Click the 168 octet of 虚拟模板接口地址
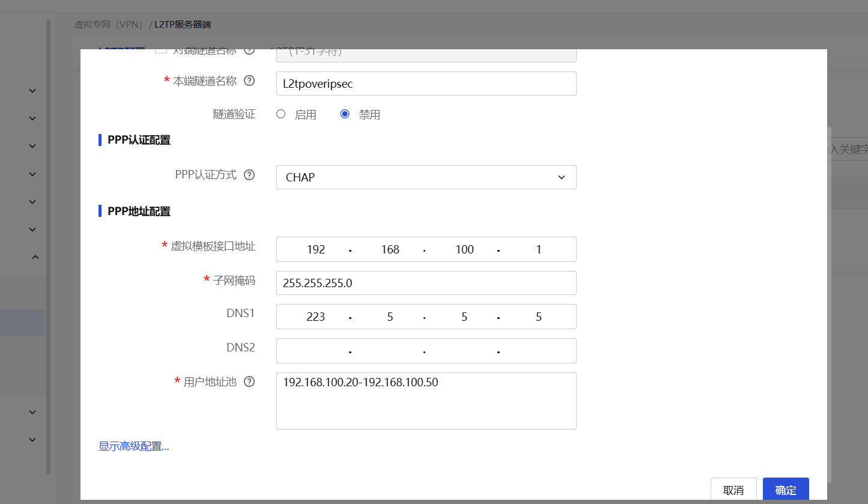Viewport: 868px width, 504px height. click(x=390, y=249)
